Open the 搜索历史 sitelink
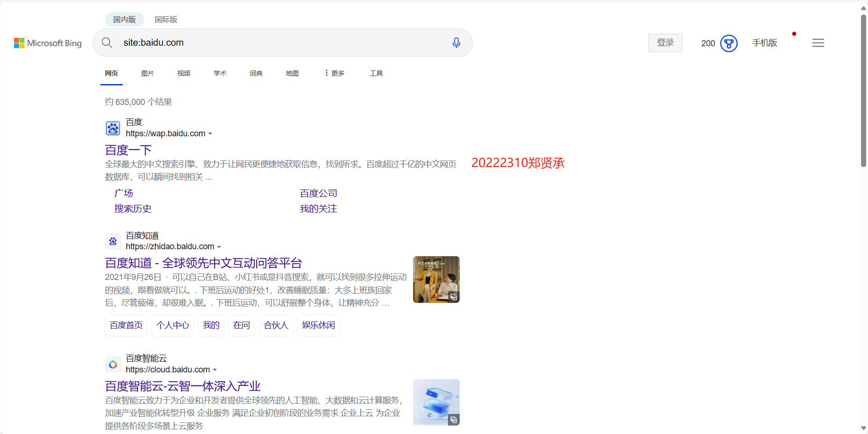The width and height of the screenshot is (868, 434). [133, 209]
